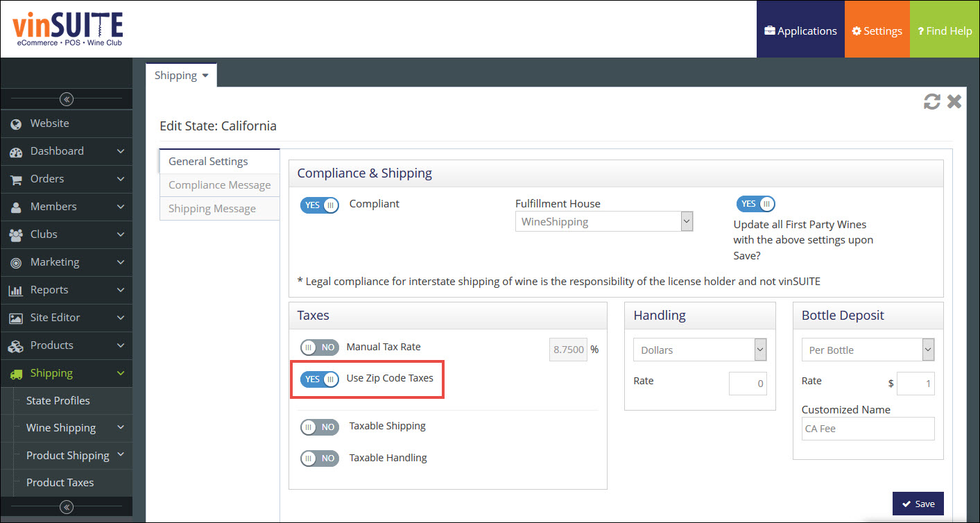Select State Profiles in the Shipping submenu
Viewport: 980px width, 523px height.
(x=58, y=401)
